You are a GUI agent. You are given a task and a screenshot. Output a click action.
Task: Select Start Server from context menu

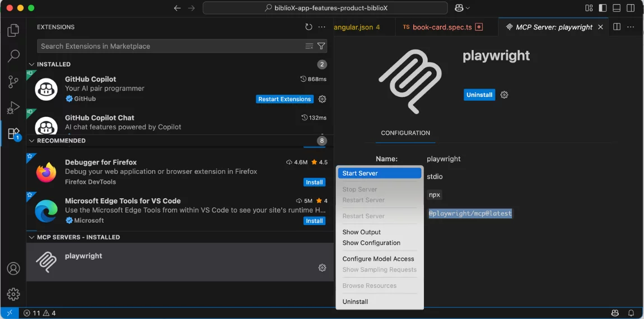[x=379, y=173]
